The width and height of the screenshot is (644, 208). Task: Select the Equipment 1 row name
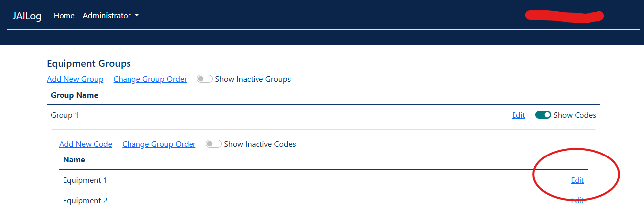[x=85, y=180]
